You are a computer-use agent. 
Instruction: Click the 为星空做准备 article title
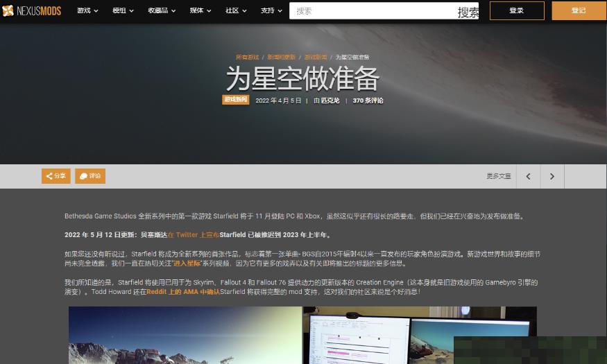point(302,78)
